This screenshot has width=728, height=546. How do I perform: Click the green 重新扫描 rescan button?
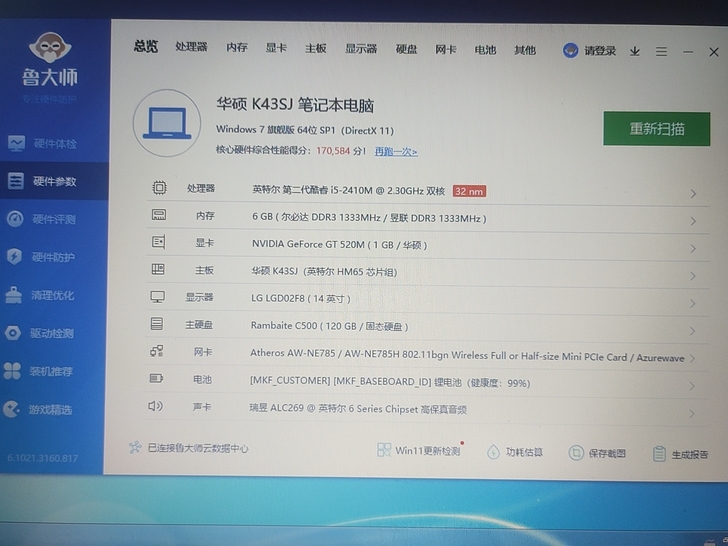click(x=656, y=129)
